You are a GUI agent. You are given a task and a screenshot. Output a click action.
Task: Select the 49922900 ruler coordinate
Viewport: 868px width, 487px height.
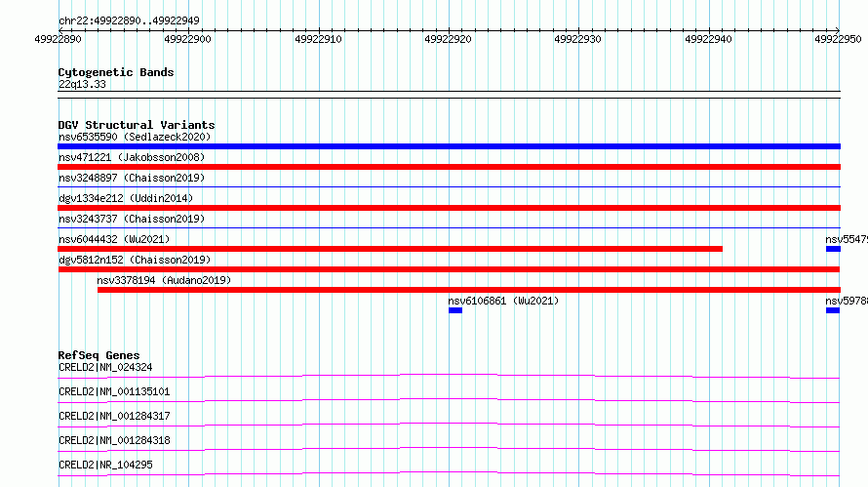[x=187, y=39]
